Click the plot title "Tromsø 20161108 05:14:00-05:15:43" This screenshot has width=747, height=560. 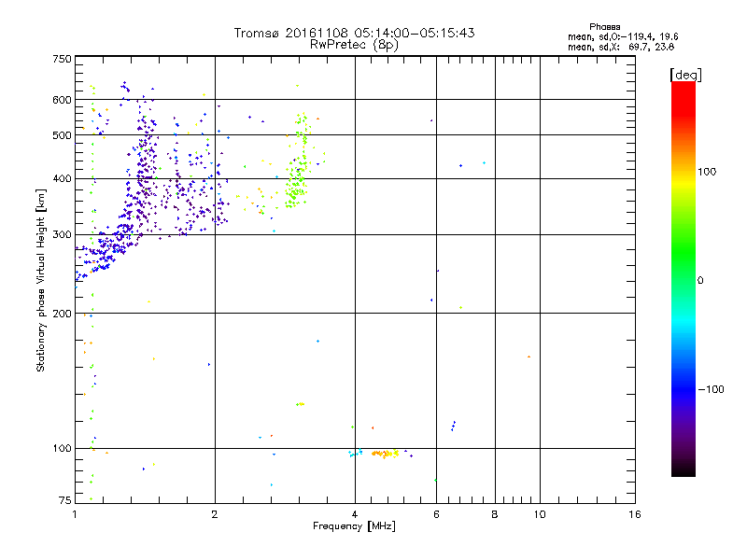click(x=354, y=33)
